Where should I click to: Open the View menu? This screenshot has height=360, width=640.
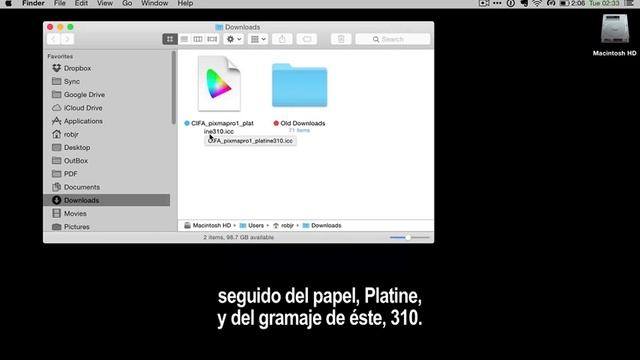tap(105, 3)
